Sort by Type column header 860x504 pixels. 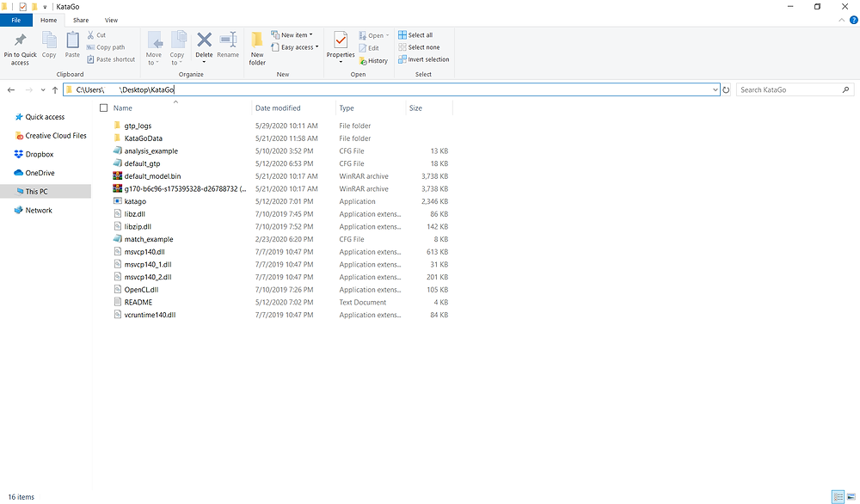coord(347,108)
